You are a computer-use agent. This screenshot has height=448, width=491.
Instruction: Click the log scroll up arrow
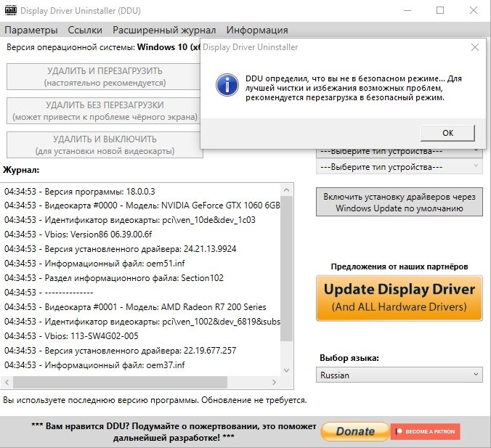coord(286,190)
